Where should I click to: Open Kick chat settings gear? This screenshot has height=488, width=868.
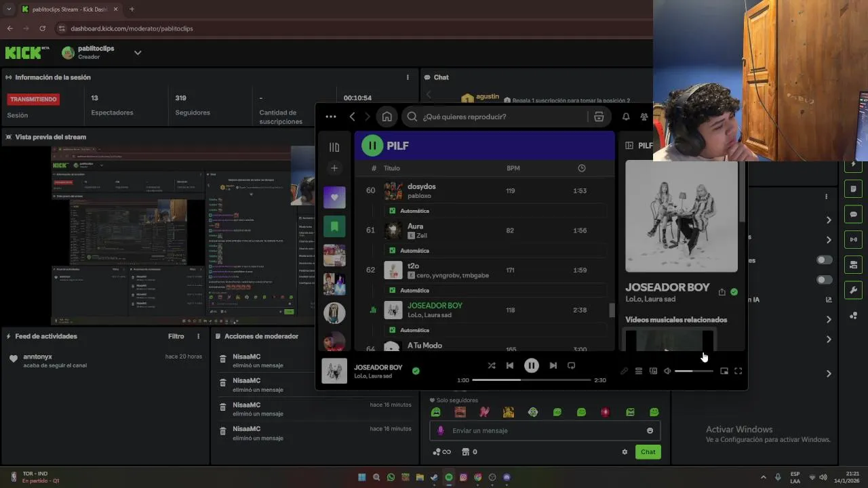(625, 452)
